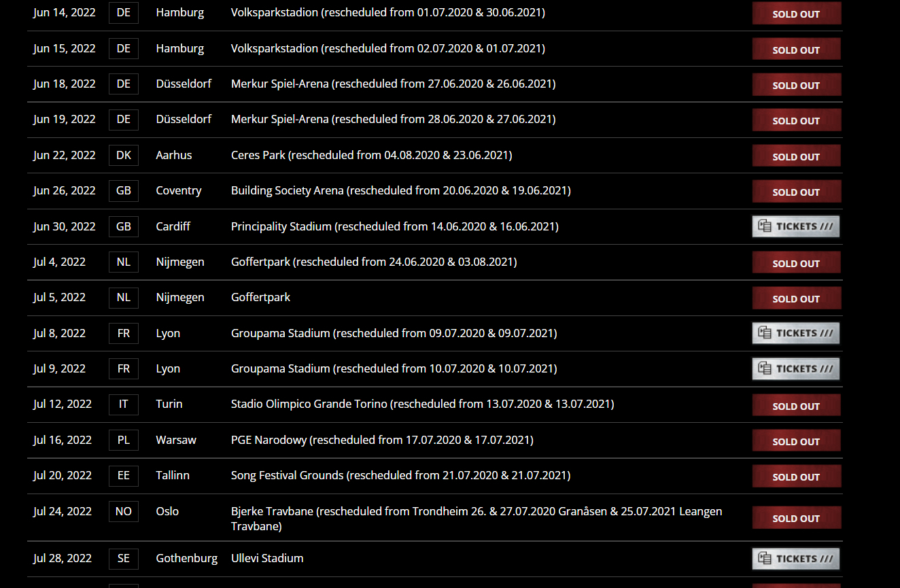
Task: Click PL country badge for Warsaw
Action: (124, 440)
